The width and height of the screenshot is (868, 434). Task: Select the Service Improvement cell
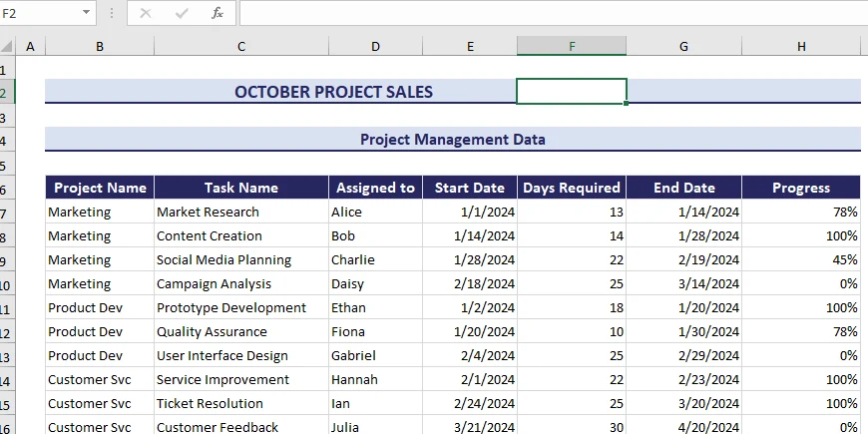pyautogui.click(x=241, y=379)
